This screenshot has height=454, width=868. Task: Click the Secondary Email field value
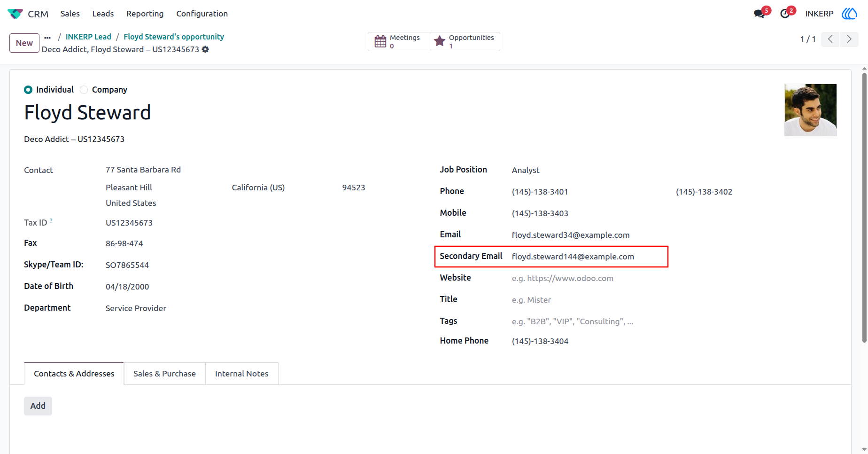click(573, 257)
